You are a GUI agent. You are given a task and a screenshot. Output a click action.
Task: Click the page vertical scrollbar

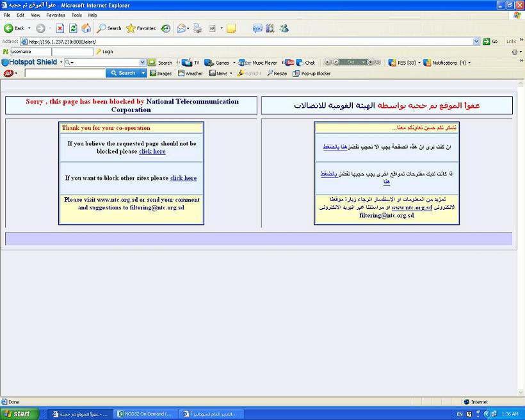521,238
